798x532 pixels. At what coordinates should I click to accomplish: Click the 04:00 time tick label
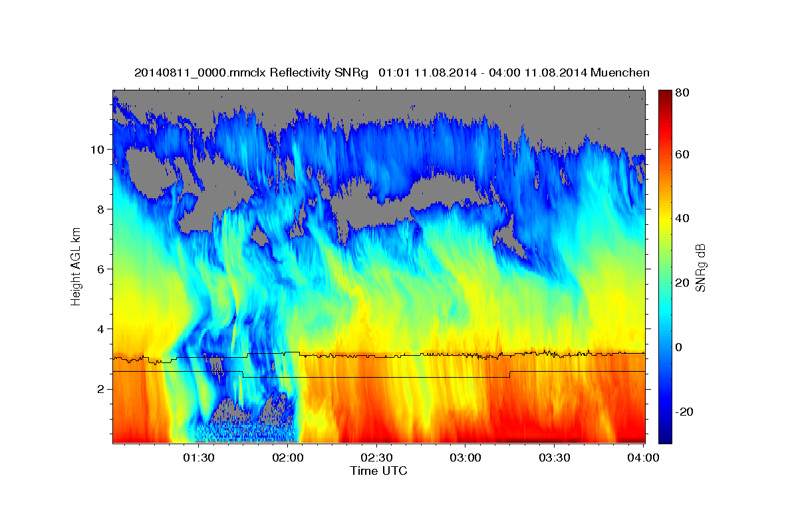point(644,458)
